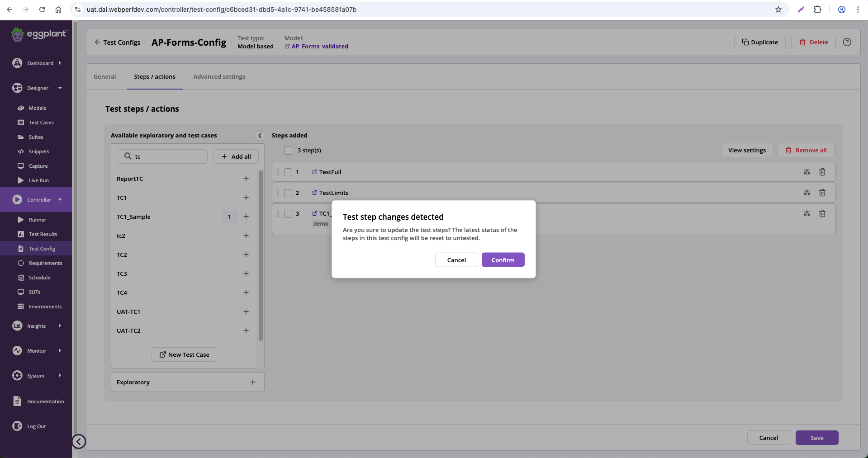Screen dimensions: 868x458
Task: Open Test Cases in the sidebar
Action: coord(41,123)
